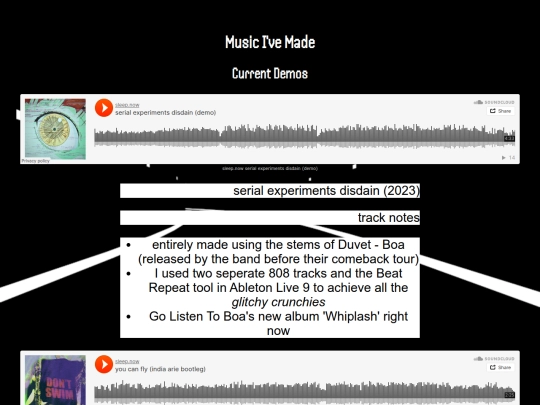Share the serial experiments disdain track

pyautogui.click(x=500, y=111)
